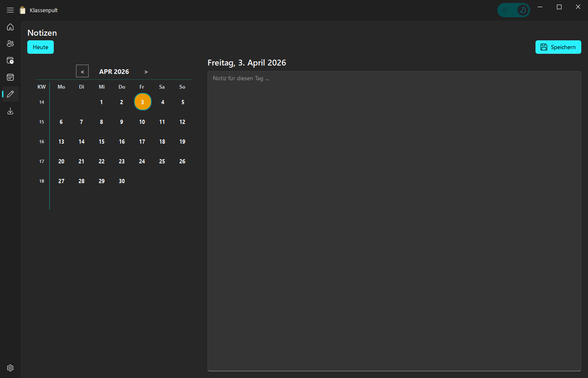This screenshot has width=588, height=378.
Task: Select April 30 in the calendar
Action: [x=121, y=181]
